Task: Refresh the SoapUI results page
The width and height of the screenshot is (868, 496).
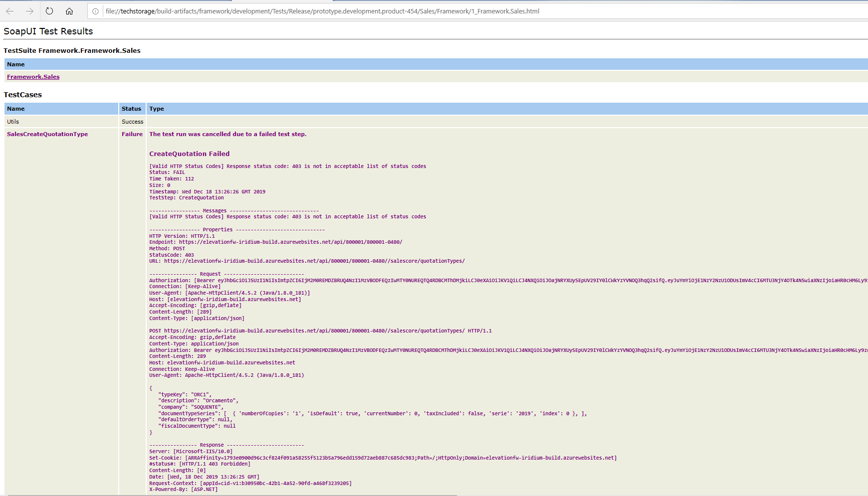Action: (49, 11)
